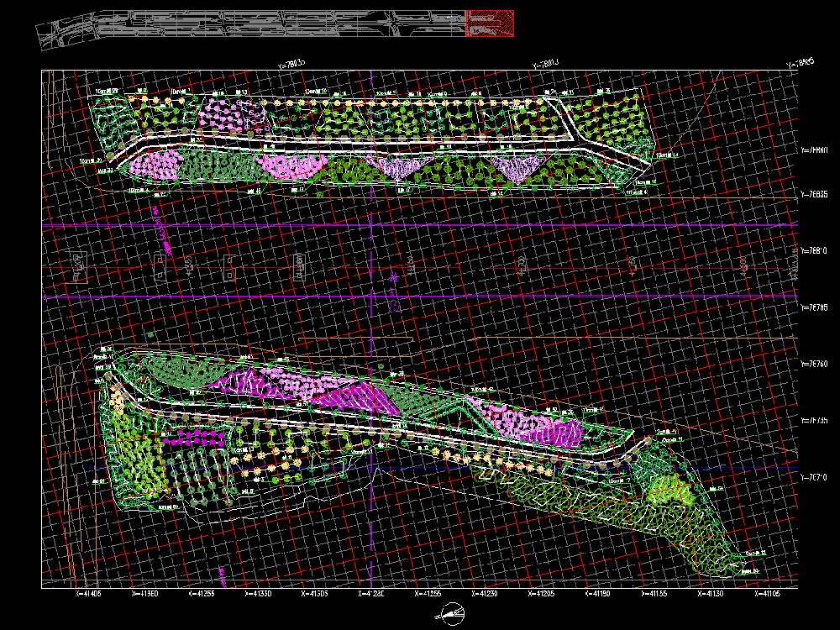Select the Y=76785 right axis label
This screenshot has width=840, height=630.
[814, 307]
